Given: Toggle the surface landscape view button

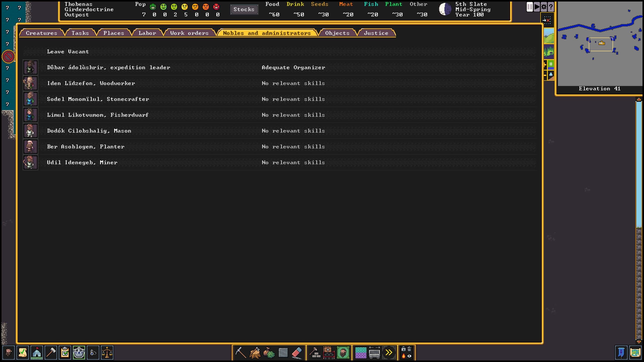Looking at the screenshot, I should pos(549,36).
